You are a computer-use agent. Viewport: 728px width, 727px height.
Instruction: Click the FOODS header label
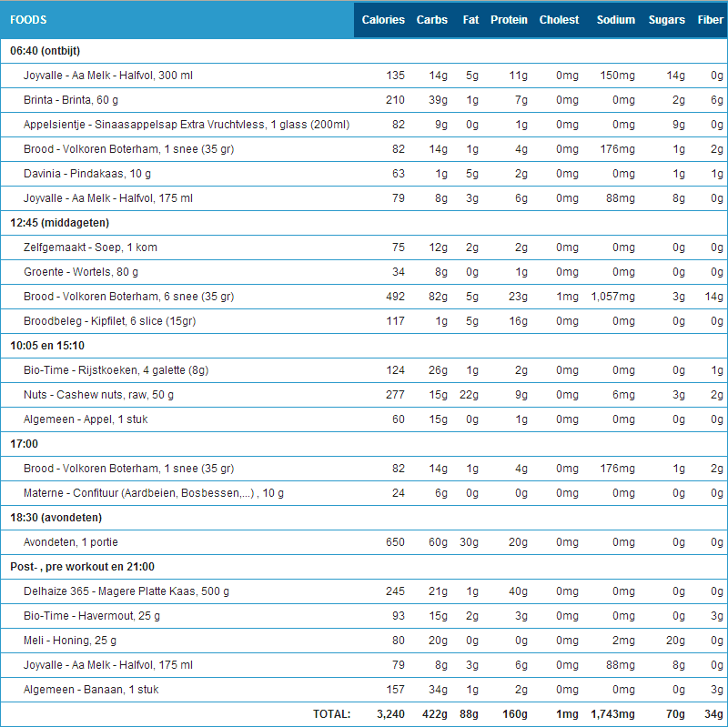tap(28, 20)
